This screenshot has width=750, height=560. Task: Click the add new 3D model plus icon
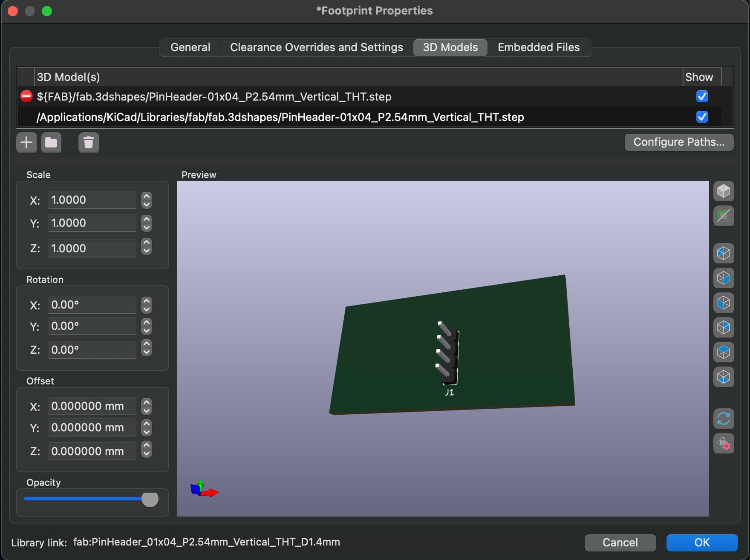pos(26,142)
